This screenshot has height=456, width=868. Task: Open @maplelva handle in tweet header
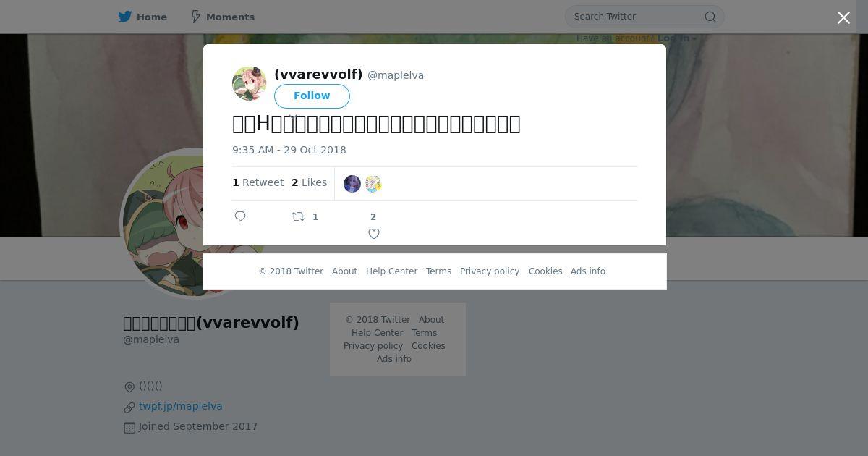[x=396, y=75]
